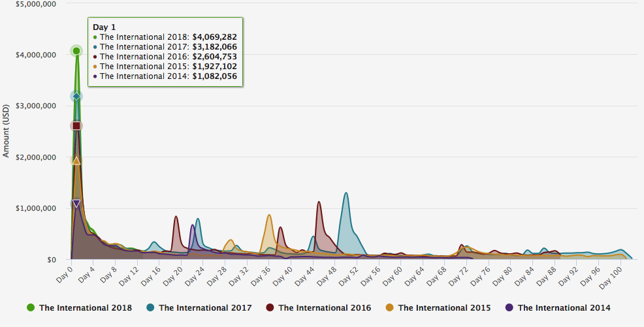Click the Day 20 x-axis label
The height and width of the screenshot is (327, 644).
tap(172, 275)
